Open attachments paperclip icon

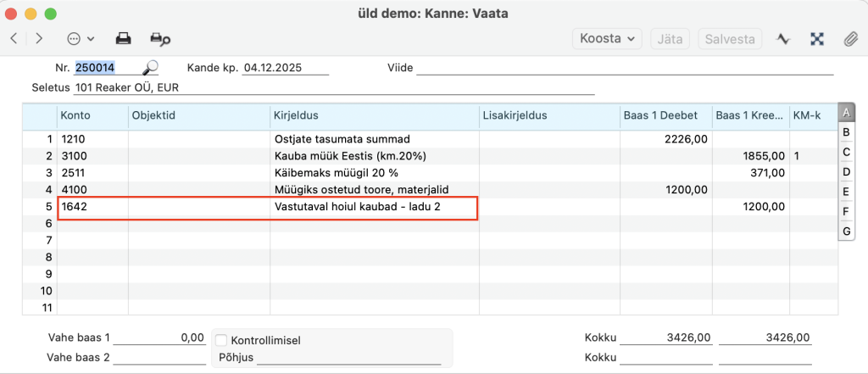click(849, 38)
